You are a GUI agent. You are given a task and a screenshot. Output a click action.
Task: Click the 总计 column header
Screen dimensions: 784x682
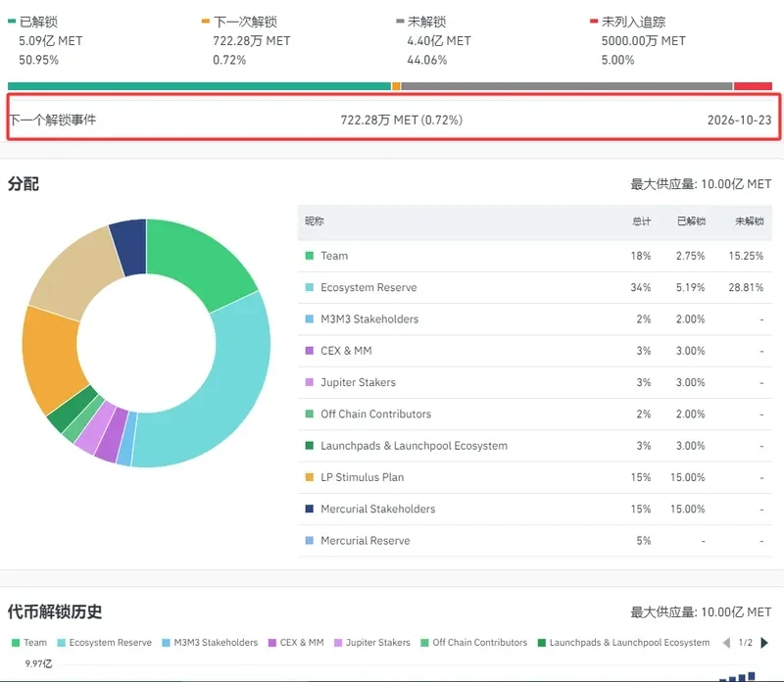642,221
